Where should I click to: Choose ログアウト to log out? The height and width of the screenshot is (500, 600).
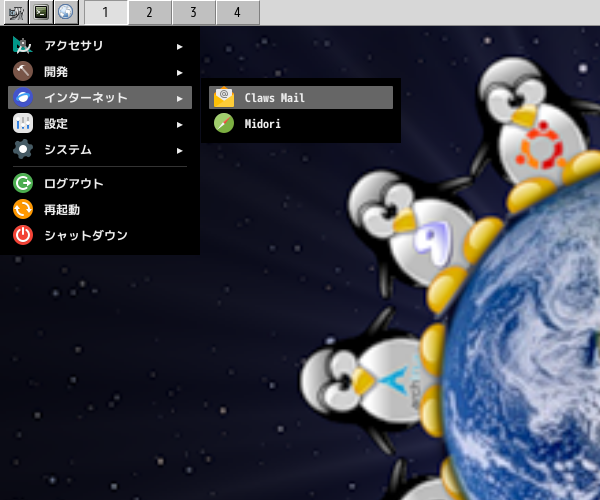click(100, 183)
